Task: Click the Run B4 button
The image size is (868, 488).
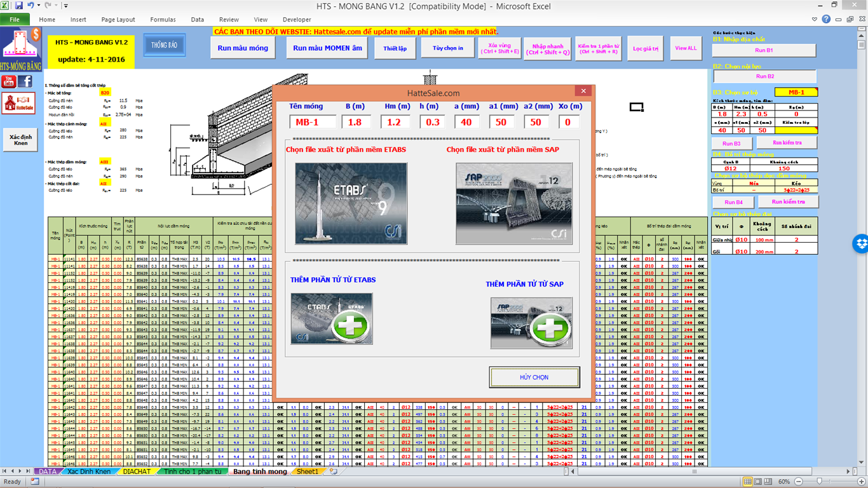Action: (x=734, y=202)
